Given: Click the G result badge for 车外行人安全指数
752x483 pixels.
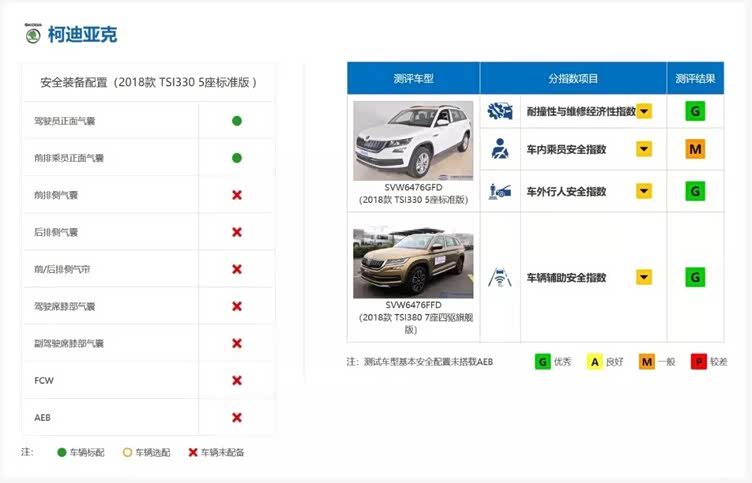Looking at the screenshot, I should point(695,191).
